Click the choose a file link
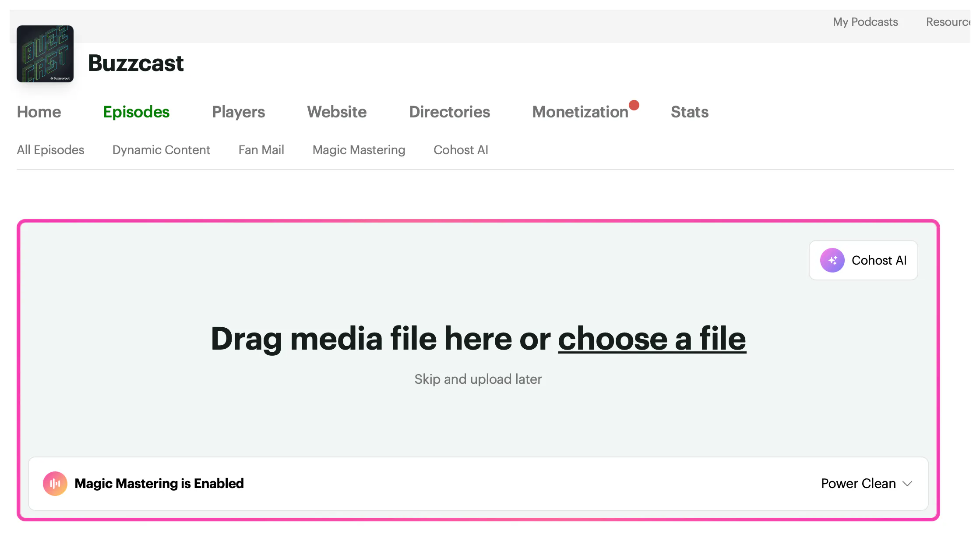This screenshot has height=538, width=980. [652, 339]
